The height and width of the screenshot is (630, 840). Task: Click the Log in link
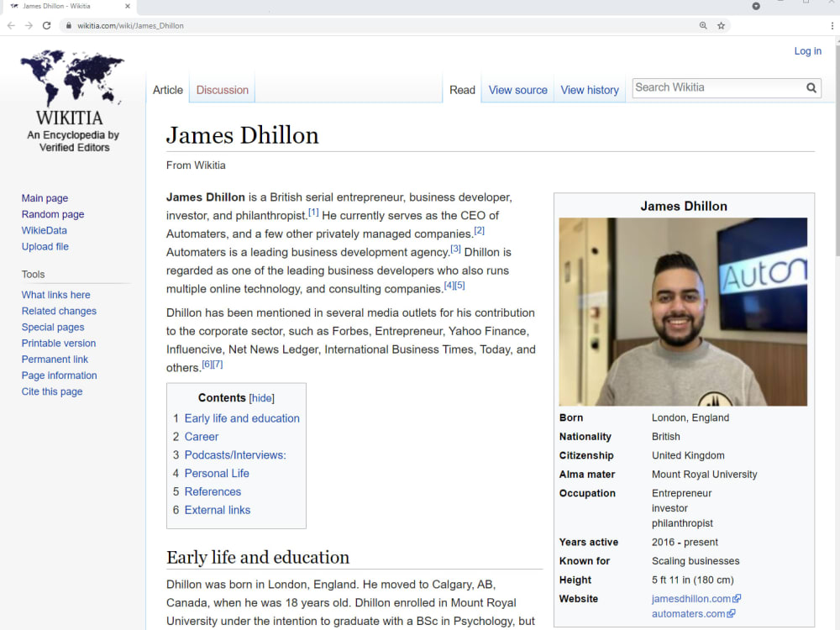coord(806,51)
